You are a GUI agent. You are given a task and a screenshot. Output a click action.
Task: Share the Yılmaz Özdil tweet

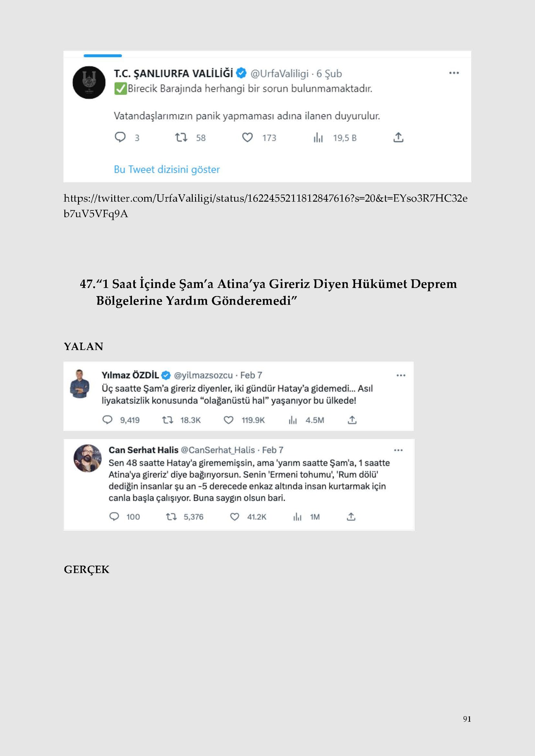pos(352,420)
